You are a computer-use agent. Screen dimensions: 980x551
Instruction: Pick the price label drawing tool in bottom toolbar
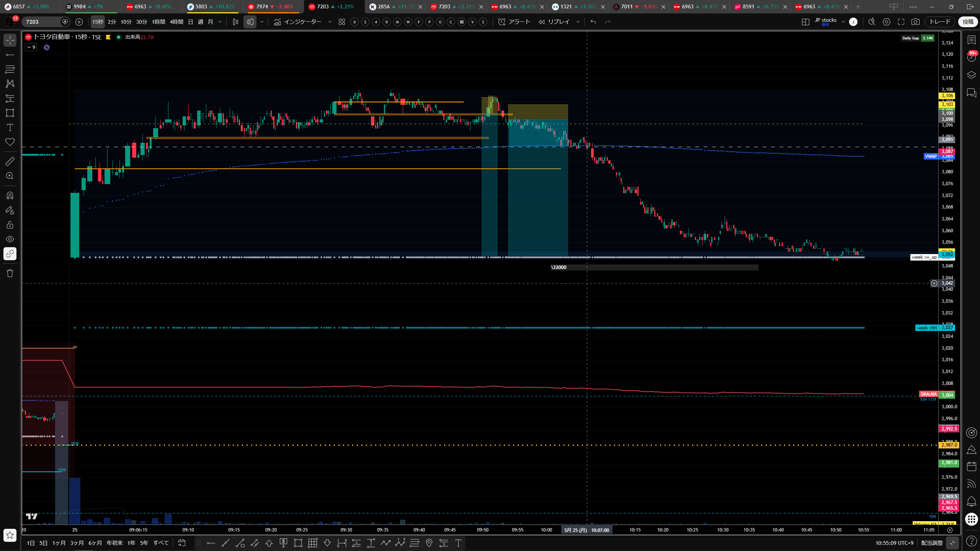pyautogui.click(x=284, y=543)
